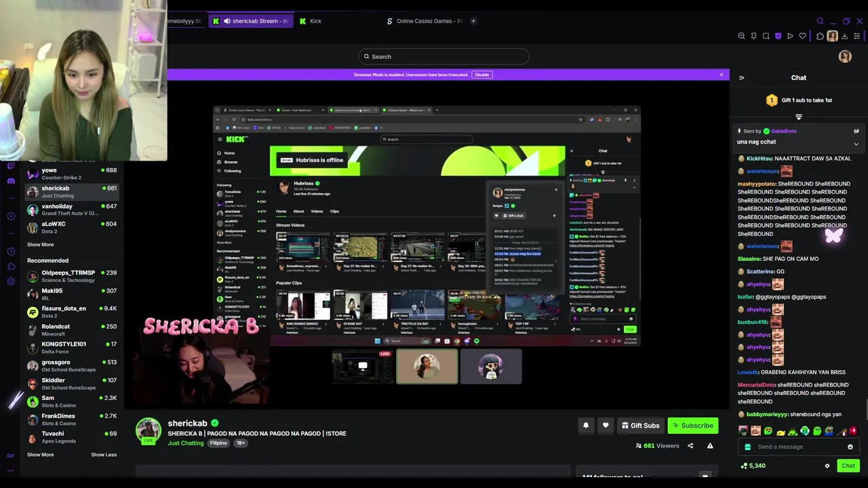Viewport: 868px width, 488px height.
Task: Open grossgore channel
Action: [x=72, y=366]
